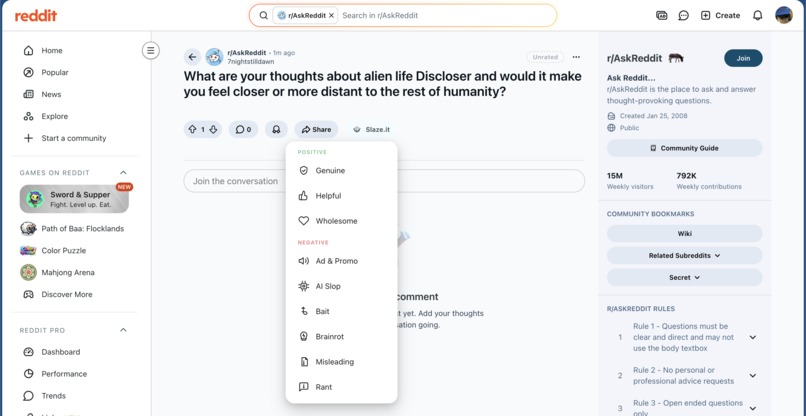Collapse the Reddit Pro section
Screen dimensions: 806x416
click(x=123, y=330)
